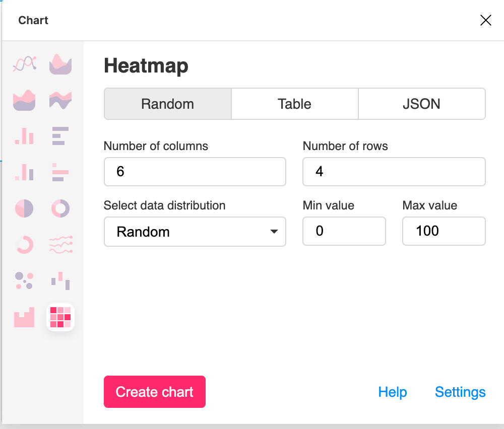This screenshot has width=504, height=429.
Task: Open the Settings link
Action: click(x=460, y=392)
